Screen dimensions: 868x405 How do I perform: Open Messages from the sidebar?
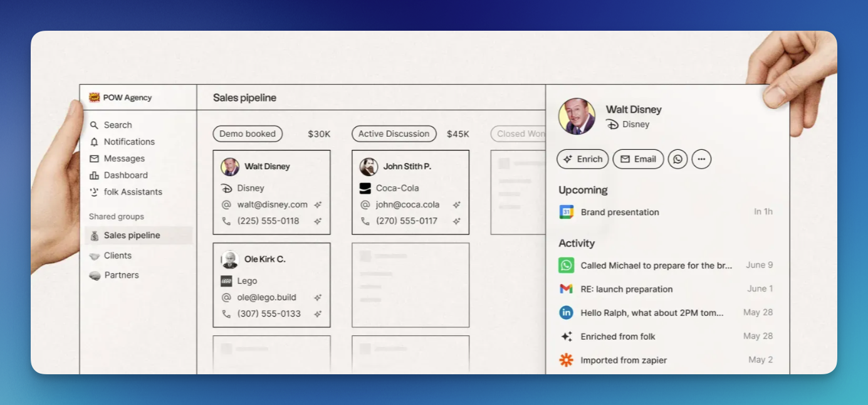point(124,159)
